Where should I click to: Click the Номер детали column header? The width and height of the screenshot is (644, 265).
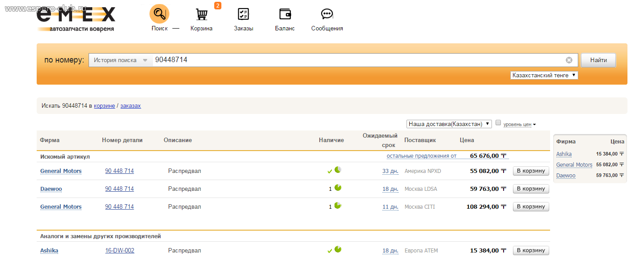[122, 140]
